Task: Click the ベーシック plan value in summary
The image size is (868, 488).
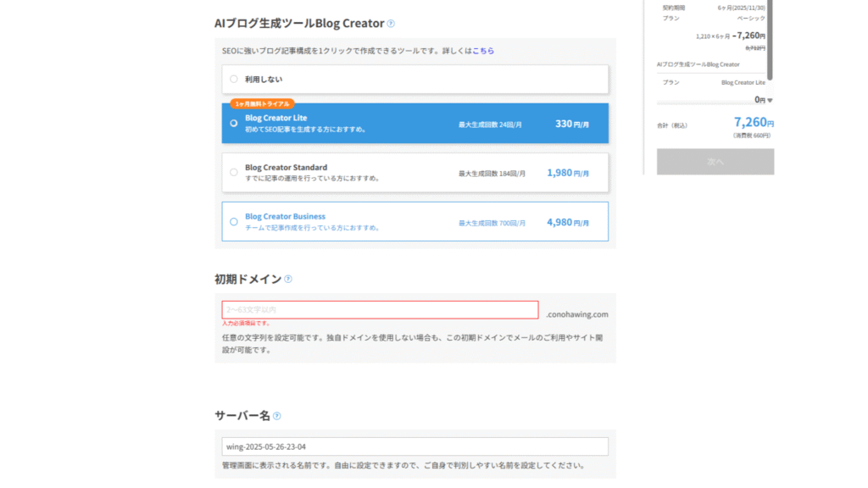Action: tap(751, 19)
